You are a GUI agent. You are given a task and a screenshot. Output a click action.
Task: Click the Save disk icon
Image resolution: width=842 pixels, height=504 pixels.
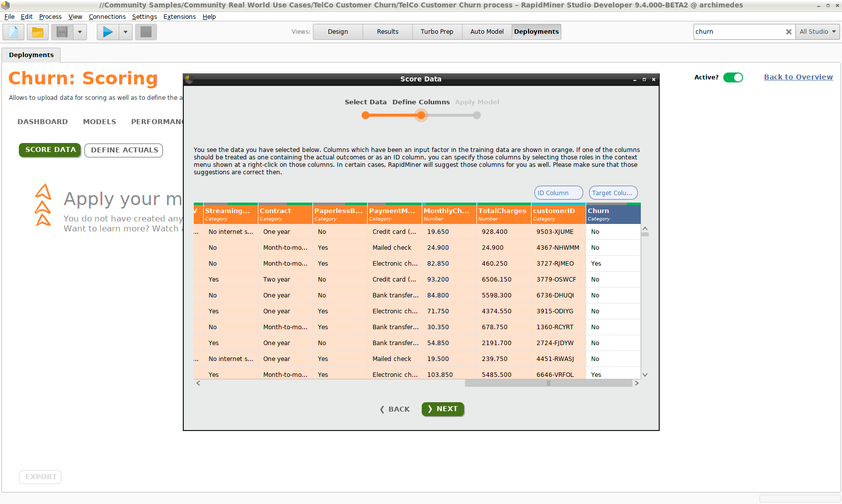[62, 32]
